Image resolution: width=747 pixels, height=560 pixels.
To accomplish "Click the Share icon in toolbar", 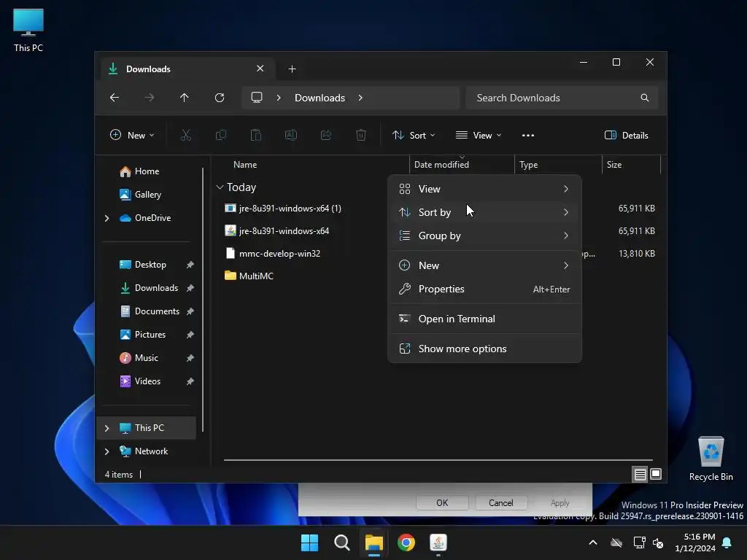I will point(326,135).
